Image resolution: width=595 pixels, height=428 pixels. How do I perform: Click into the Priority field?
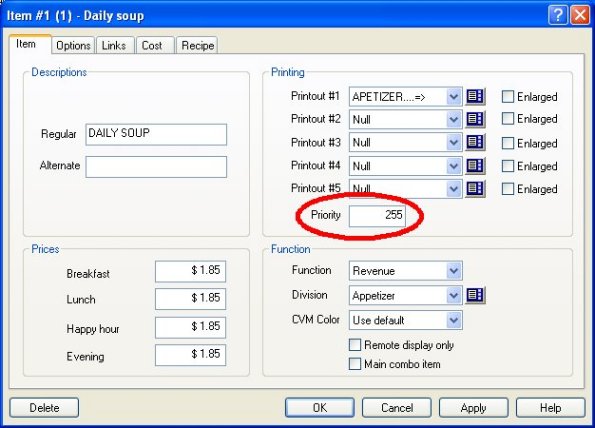pyautogui.click(x=377, y=216)
